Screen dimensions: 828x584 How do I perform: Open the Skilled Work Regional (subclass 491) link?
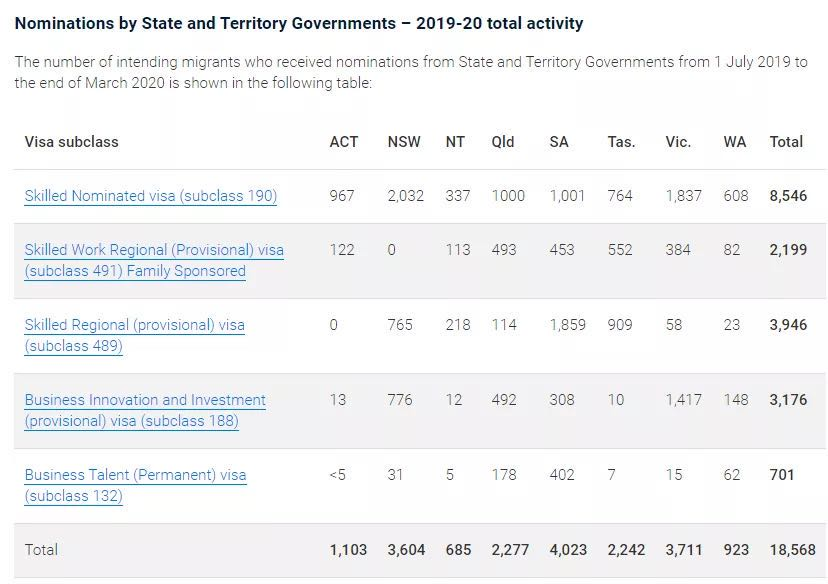[x=154, y=251]
